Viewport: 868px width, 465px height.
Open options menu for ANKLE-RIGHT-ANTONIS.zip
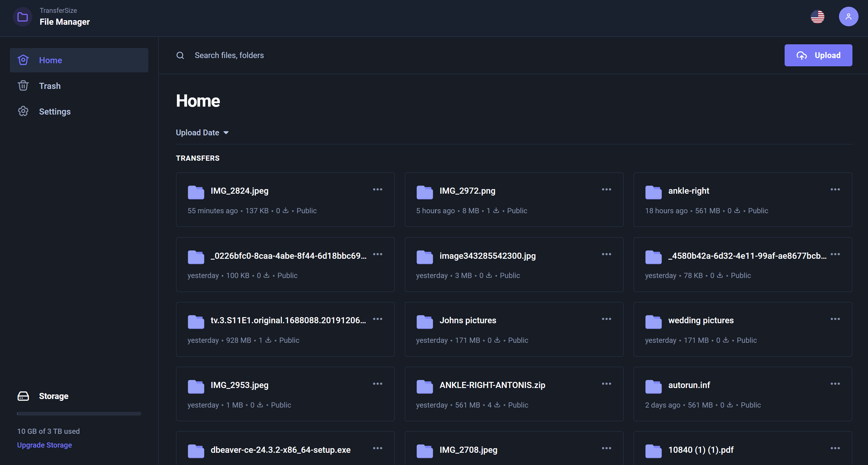(606, 383)
